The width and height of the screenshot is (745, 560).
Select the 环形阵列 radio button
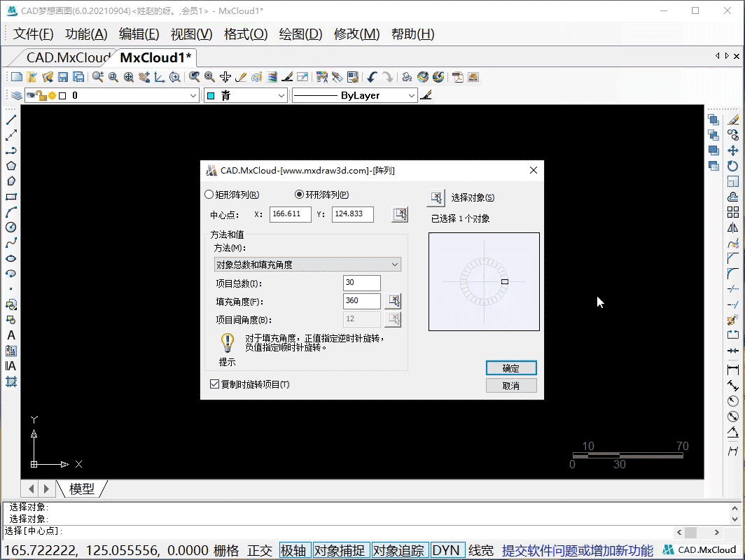click(300, 195)
